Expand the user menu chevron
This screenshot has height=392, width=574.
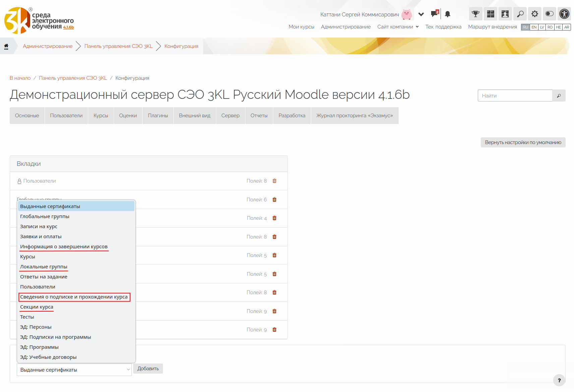tap(421, 14)
